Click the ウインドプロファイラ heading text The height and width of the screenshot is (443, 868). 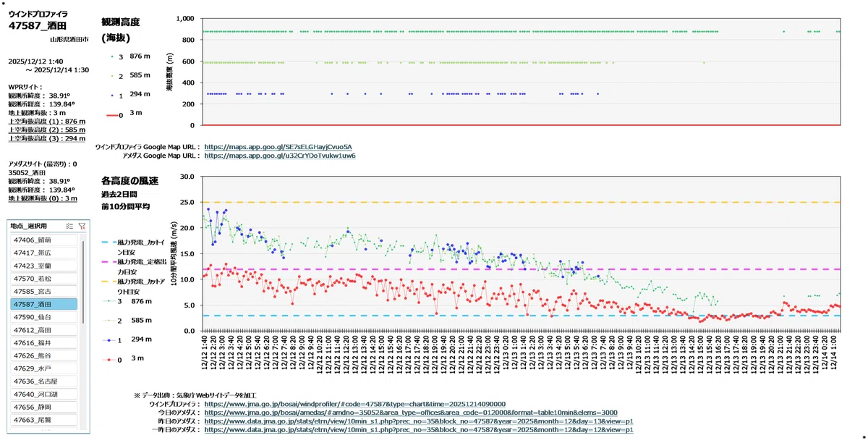pyautogui.click(x=39, y=14)
